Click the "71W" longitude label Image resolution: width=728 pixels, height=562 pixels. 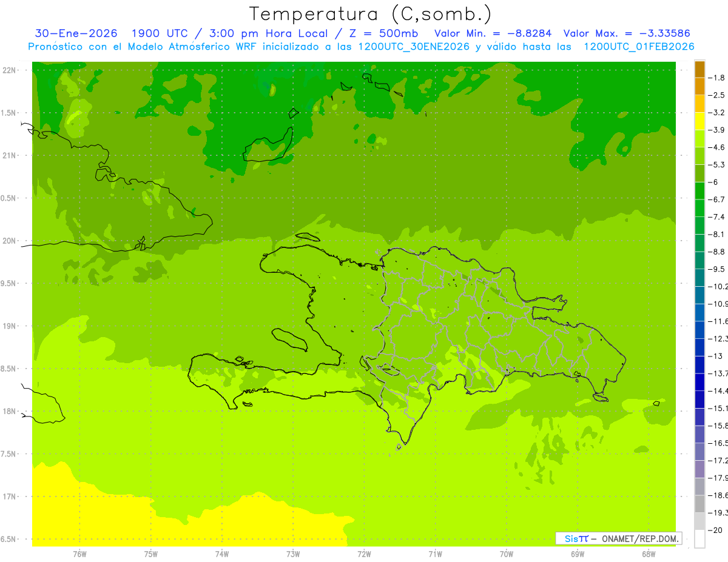(x=435, y=554)
